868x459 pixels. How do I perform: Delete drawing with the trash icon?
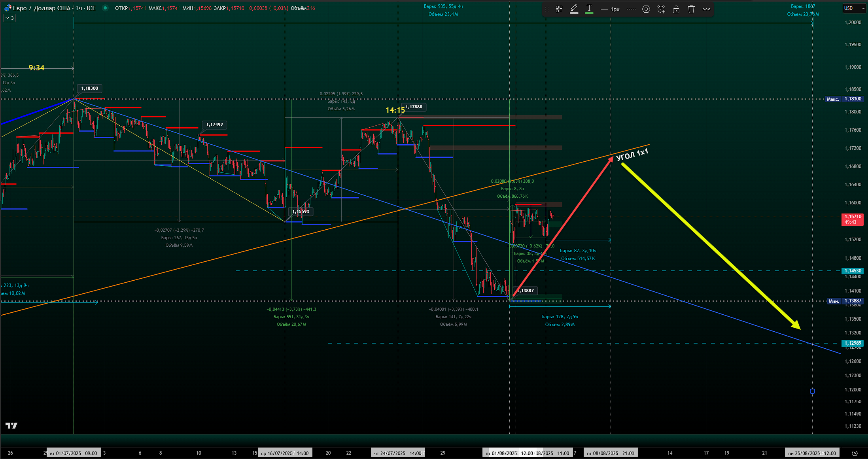(691, 9)
